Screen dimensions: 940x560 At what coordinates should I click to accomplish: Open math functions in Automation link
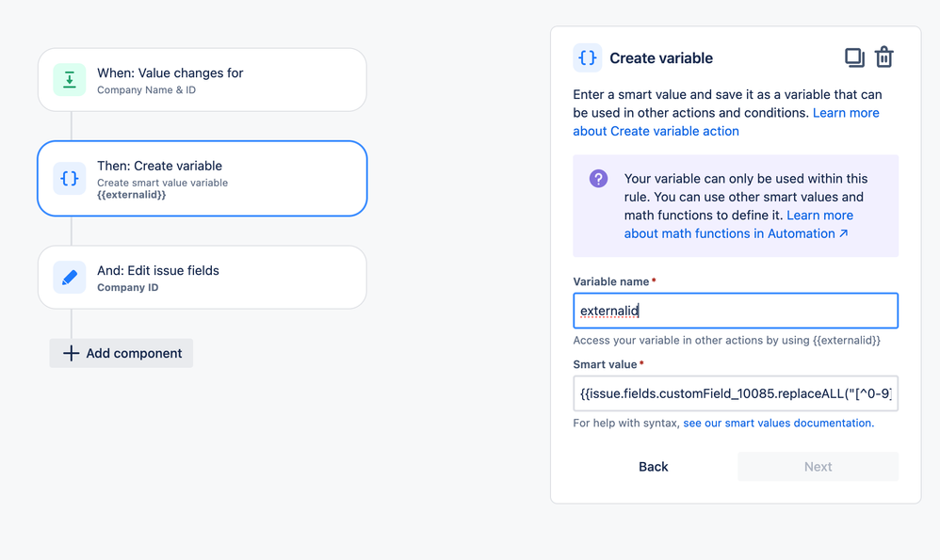pos(738,225)
